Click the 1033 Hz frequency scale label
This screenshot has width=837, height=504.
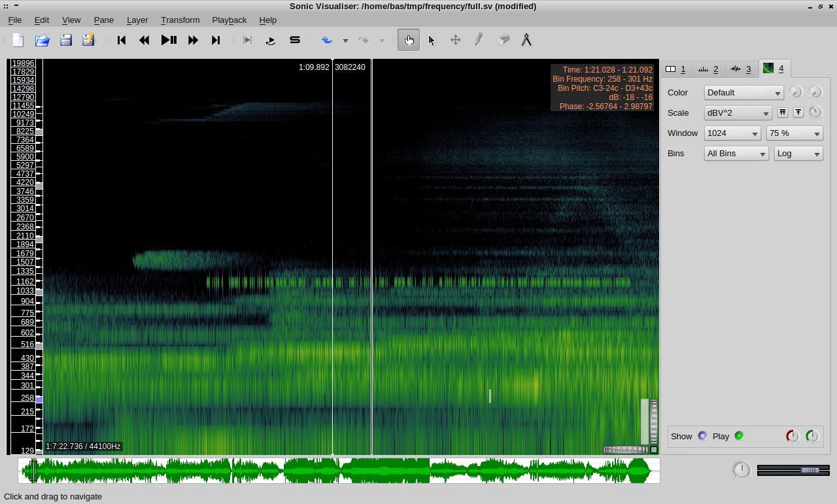[x=26, y=291]
